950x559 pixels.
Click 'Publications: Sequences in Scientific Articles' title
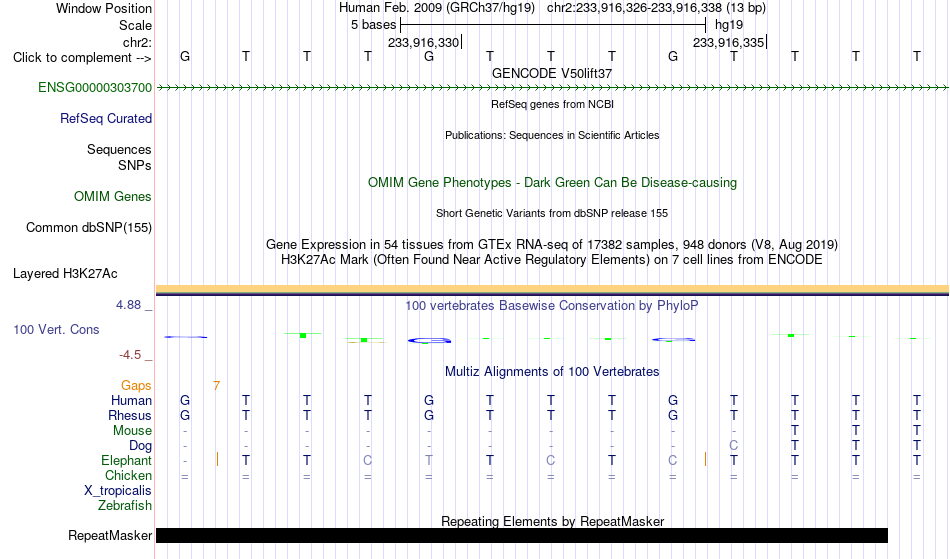[x=552, y=135]
